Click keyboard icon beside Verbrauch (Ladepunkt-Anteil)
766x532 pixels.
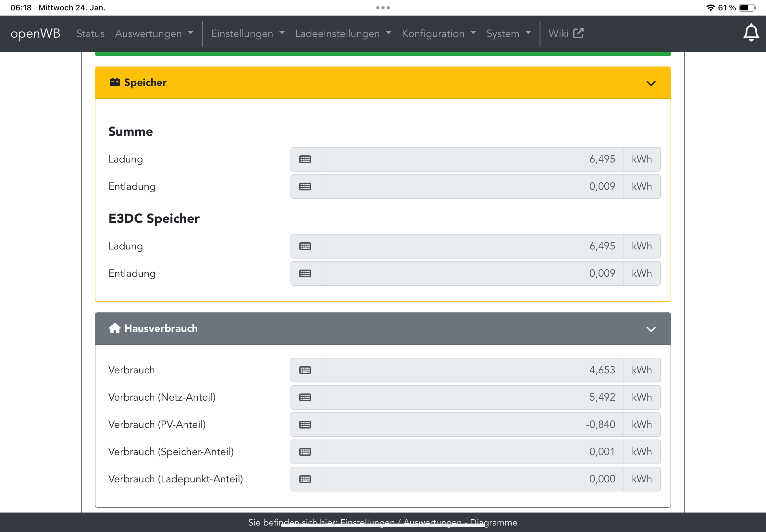point(305,479)
